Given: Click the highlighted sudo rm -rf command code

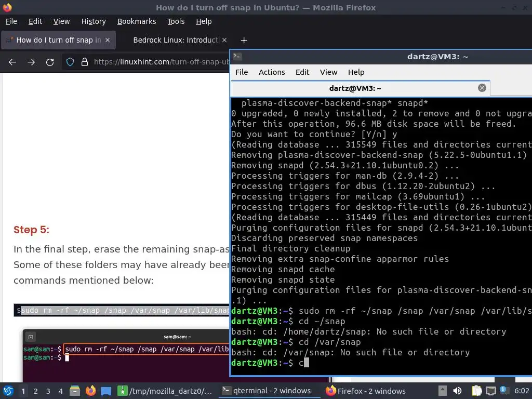Looking at the screenshot, I should coord(125,310).
